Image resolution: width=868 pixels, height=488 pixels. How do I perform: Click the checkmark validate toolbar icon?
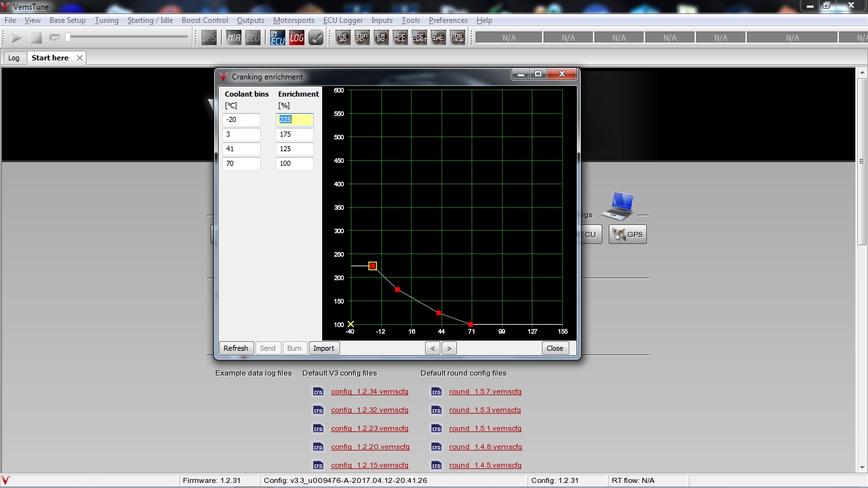pos(316,38)
